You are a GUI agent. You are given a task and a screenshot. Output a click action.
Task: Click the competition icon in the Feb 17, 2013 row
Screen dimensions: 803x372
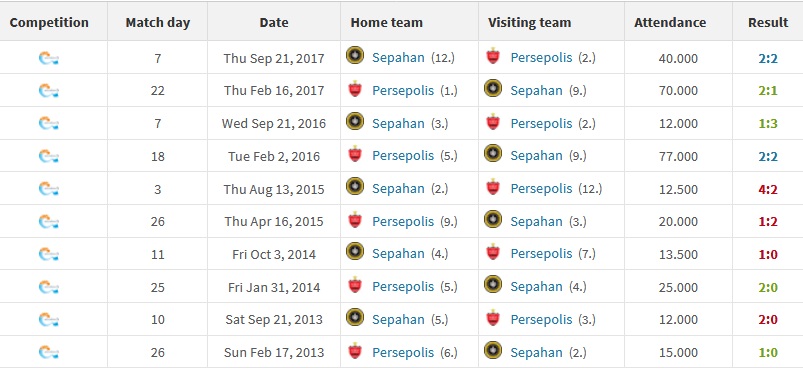(x=49, y=352)
